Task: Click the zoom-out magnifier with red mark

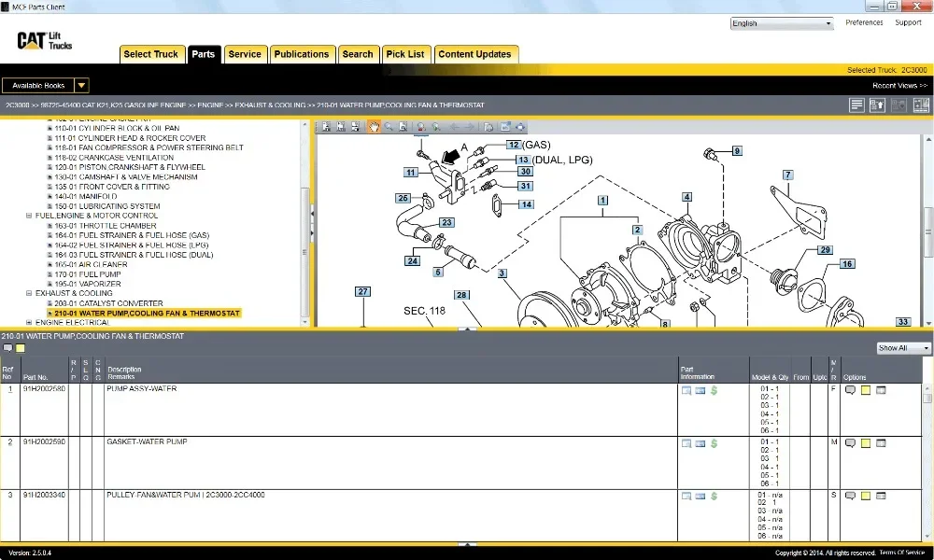Action: click(421, 127)
